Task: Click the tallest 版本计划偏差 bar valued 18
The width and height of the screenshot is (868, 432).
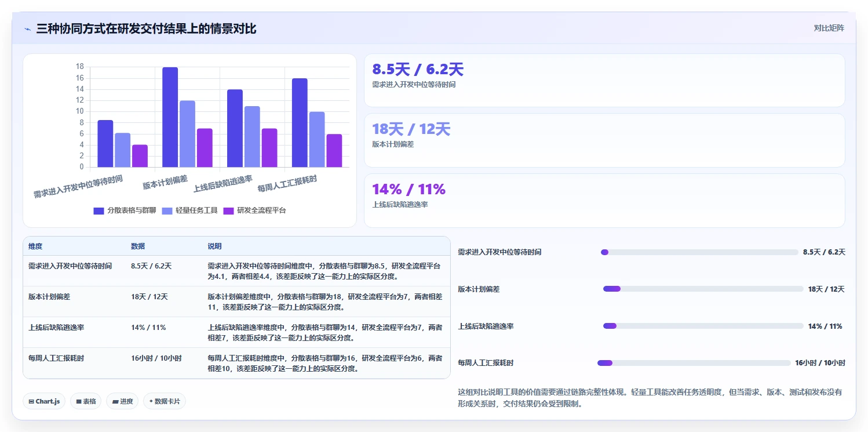Action: point(170,117)
